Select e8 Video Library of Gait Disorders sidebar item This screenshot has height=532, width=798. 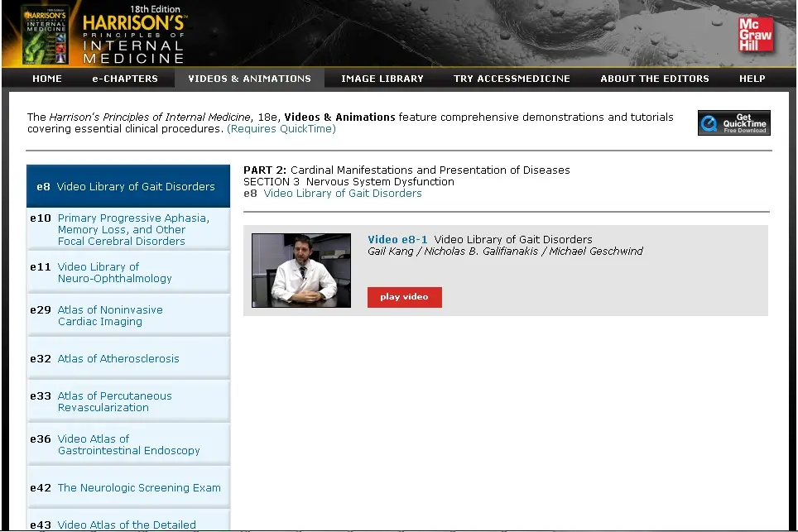128,186
